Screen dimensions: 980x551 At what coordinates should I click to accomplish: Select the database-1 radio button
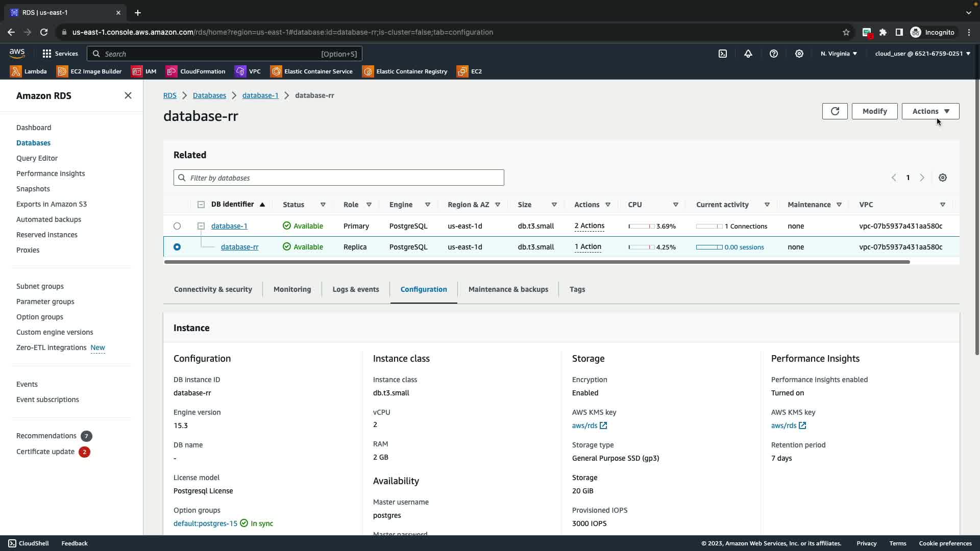pos(177,226)
